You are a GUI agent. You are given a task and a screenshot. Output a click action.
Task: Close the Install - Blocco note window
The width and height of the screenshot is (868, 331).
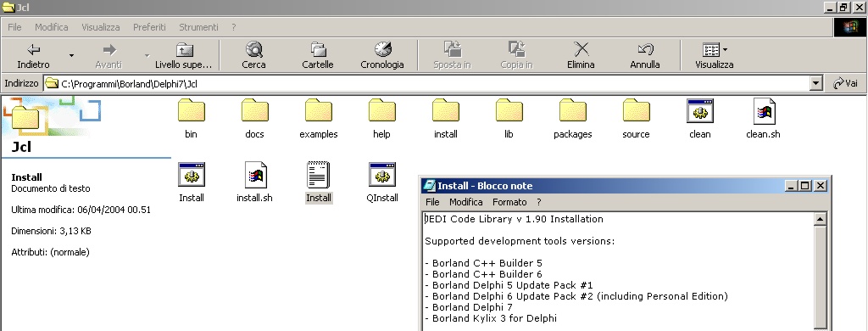click(x=821, y=186)
